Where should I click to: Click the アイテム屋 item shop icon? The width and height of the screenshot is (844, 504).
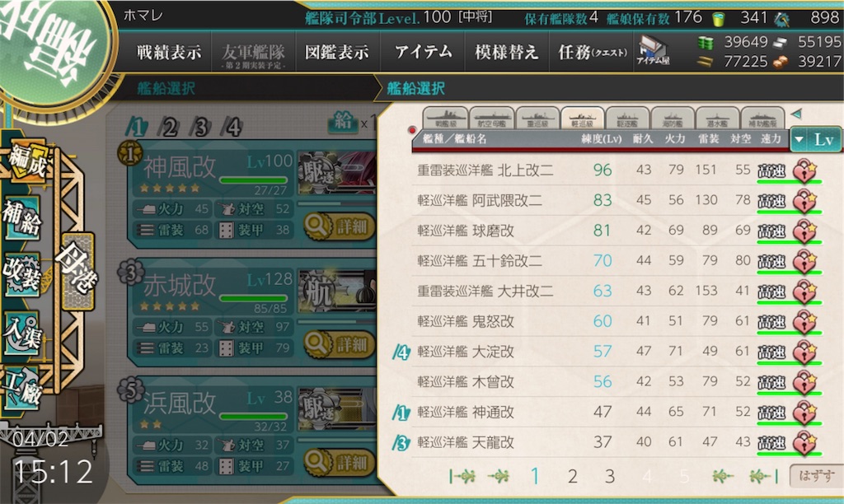click(653, 51)
